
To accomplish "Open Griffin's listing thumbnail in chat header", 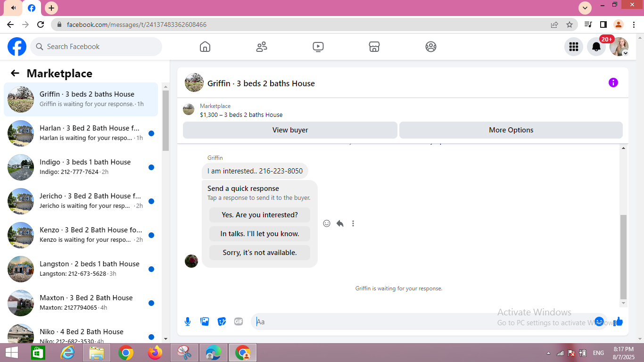I will pos(194,83).
